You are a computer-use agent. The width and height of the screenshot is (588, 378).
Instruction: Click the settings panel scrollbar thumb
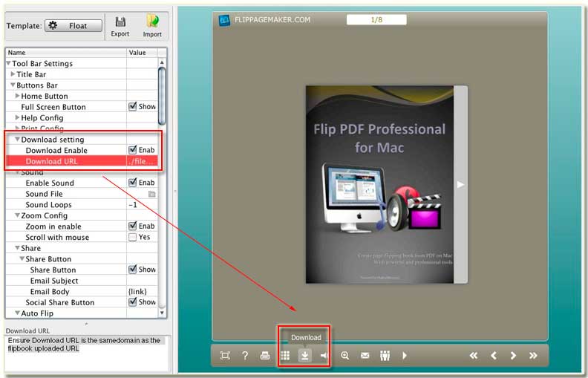[x=162, y=96]
